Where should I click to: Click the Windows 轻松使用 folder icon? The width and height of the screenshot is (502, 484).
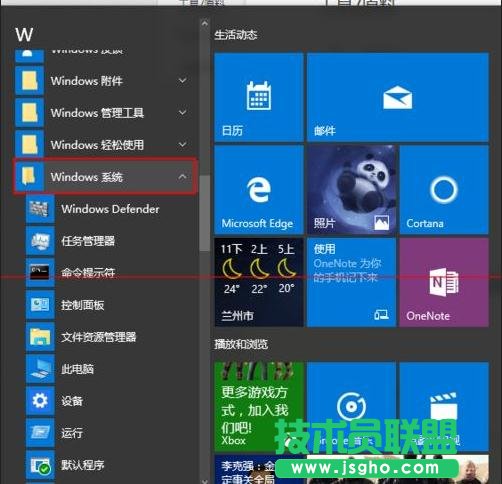(29, 145)
